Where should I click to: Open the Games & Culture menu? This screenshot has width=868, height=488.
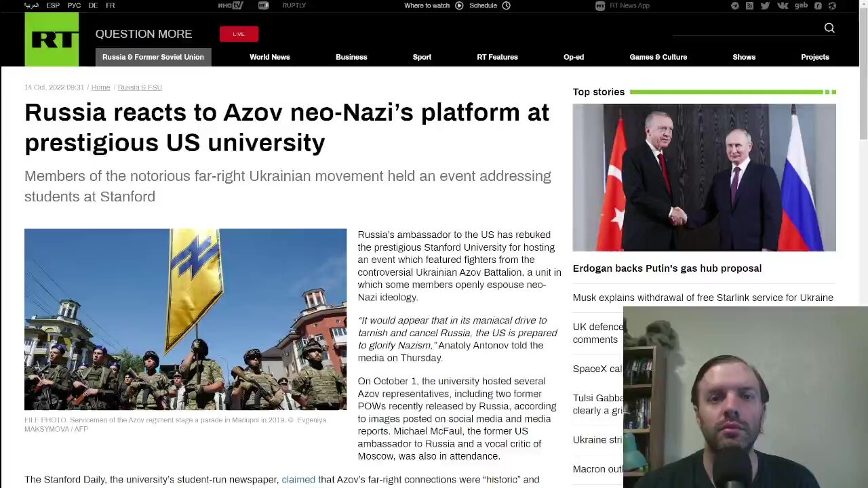pyautogui.click(x=658, y=57)
